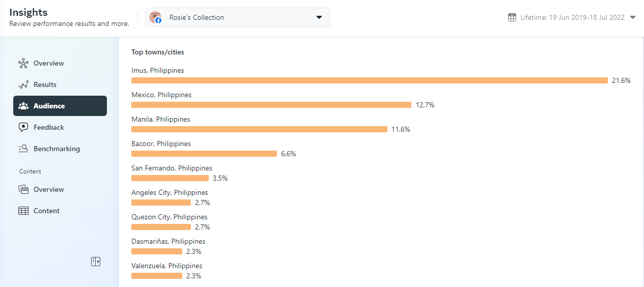Viewport: 644px width, 287px height.
Task: Open the Rosie's Collection page dropdown
Action: (319, 17)
